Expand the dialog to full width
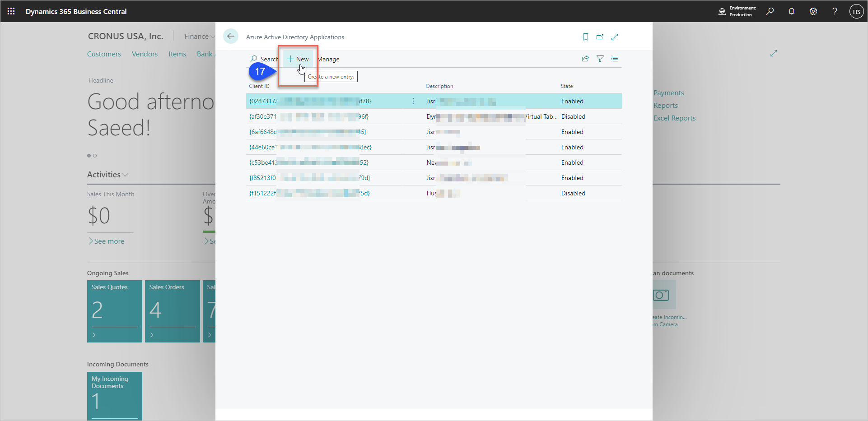This screenshot has height=421, width=868. 615,37
